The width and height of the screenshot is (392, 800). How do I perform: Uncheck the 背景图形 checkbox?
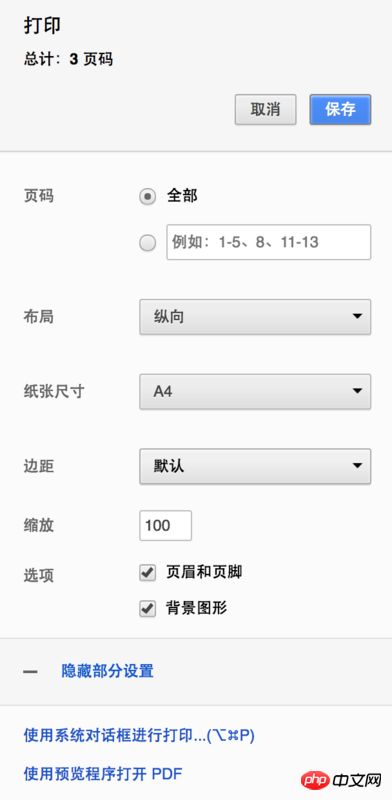(x=148, y=609)
